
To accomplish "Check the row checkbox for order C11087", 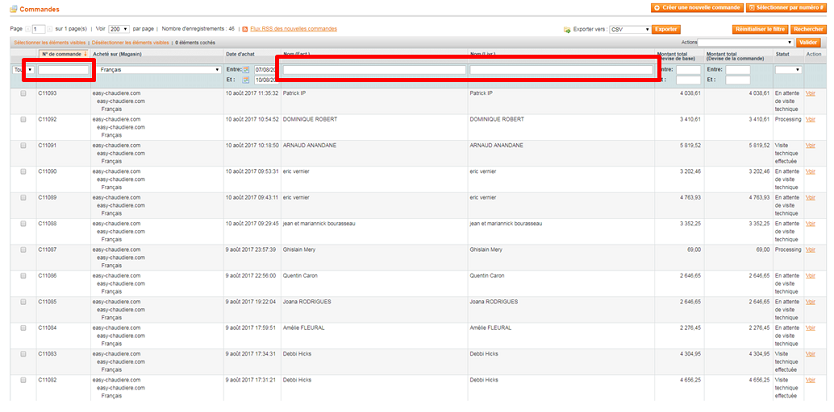I will [x=23, y=249].
